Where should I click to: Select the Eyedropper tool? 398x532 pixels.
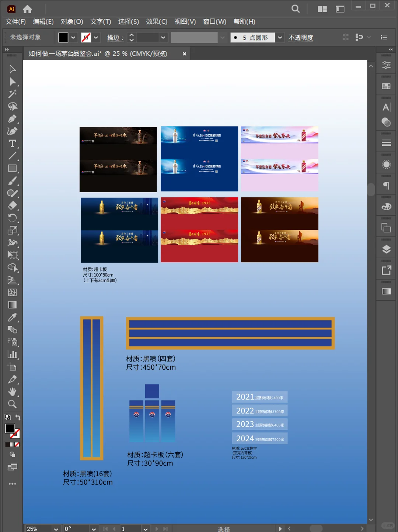tap(13, 317)
